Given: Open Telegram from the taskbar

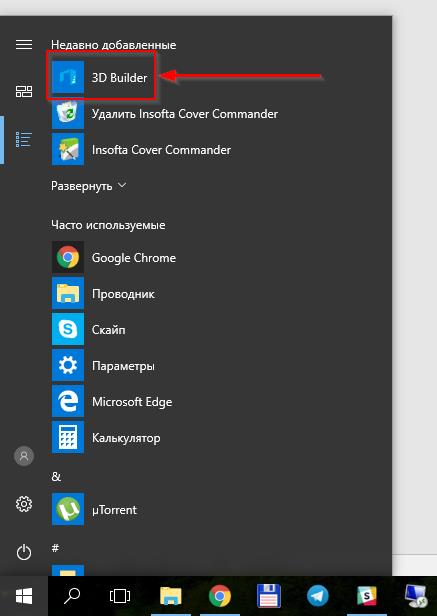Looking at the screenshot, I should tap(318, 596).
